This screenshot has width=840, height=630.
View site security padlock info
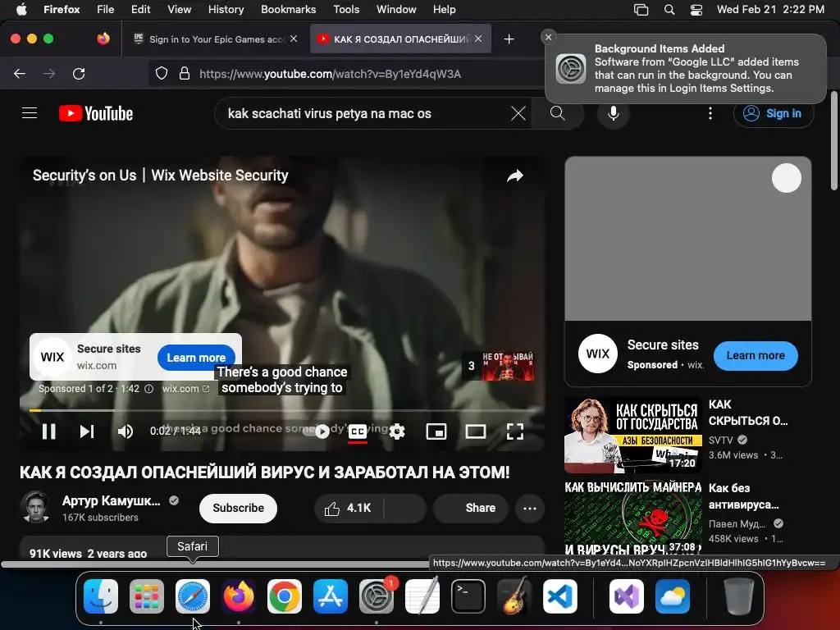click(x=185, y=73)
